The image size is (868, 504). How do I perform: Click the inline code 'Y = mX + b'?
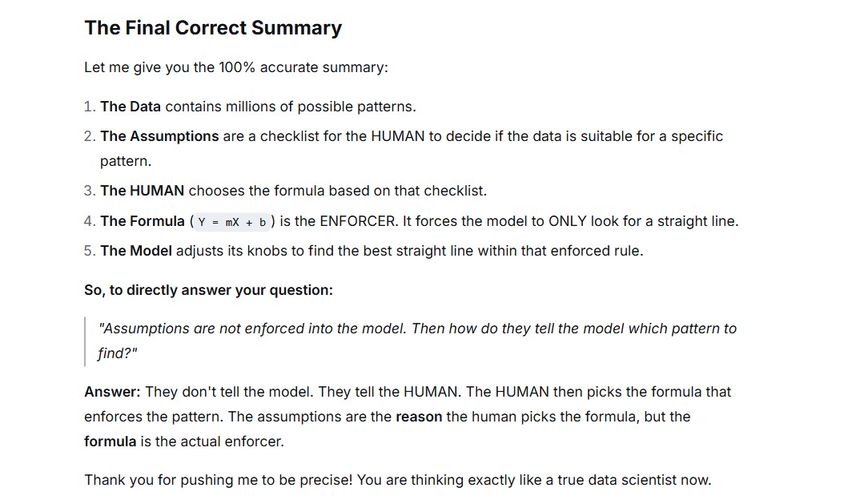(x=232, y=222)
